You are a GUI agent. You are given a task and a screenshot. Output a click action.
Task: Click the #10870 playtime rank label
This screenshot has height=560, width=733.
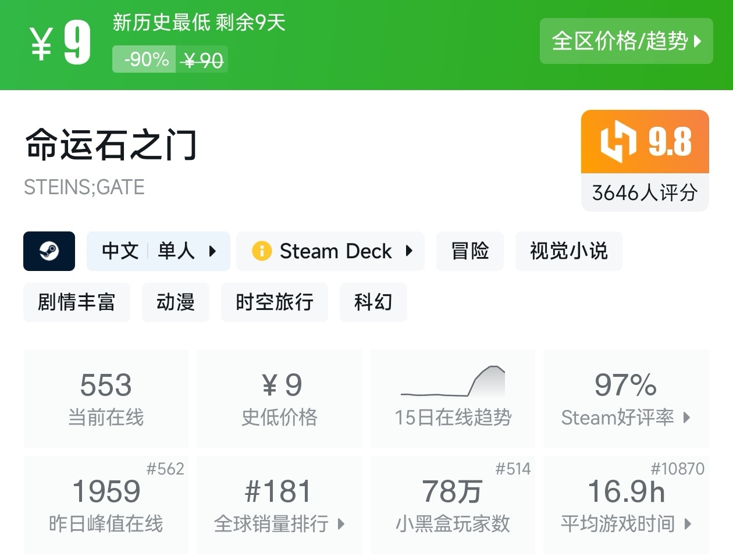(677, 469)
